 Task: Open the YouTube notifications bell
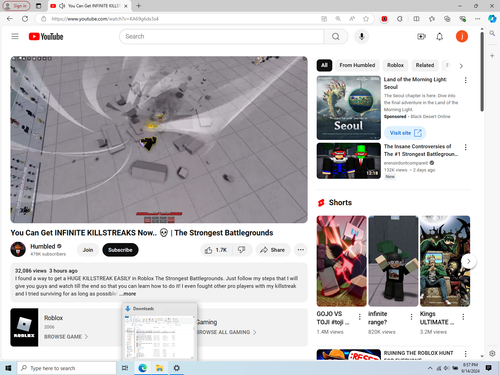pos(440,37)
